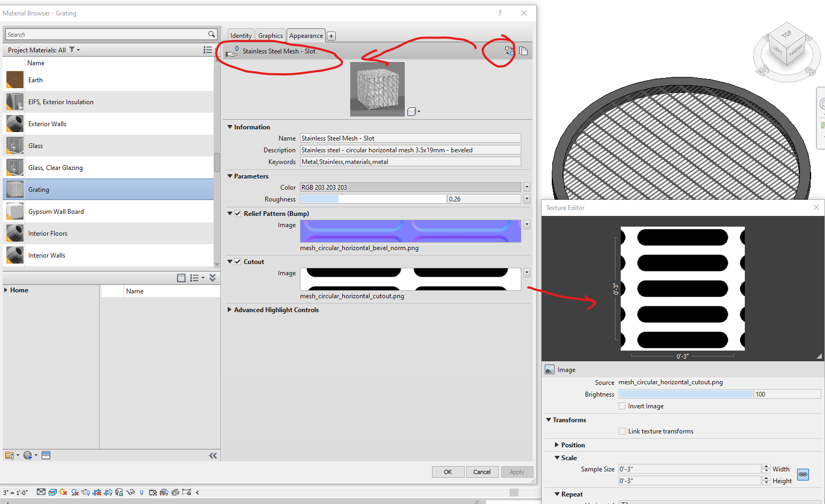Toggle the Cutout checkbox
Image resolution: width=825 pixels, height=504 pixels.
click(x=238, y=261)
